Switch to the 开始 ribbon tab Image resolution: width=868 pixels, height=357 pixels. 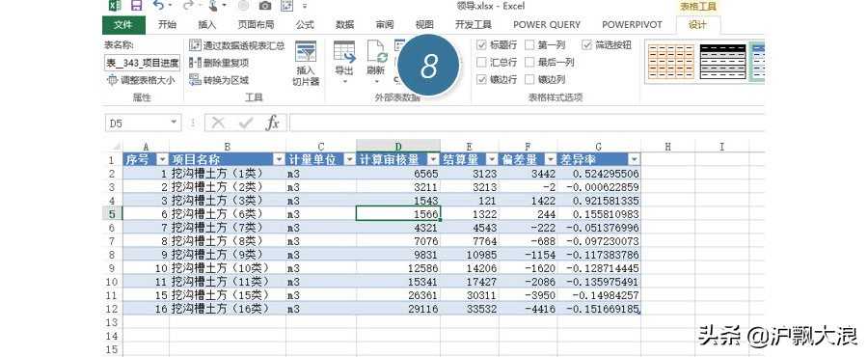point(167,24)
